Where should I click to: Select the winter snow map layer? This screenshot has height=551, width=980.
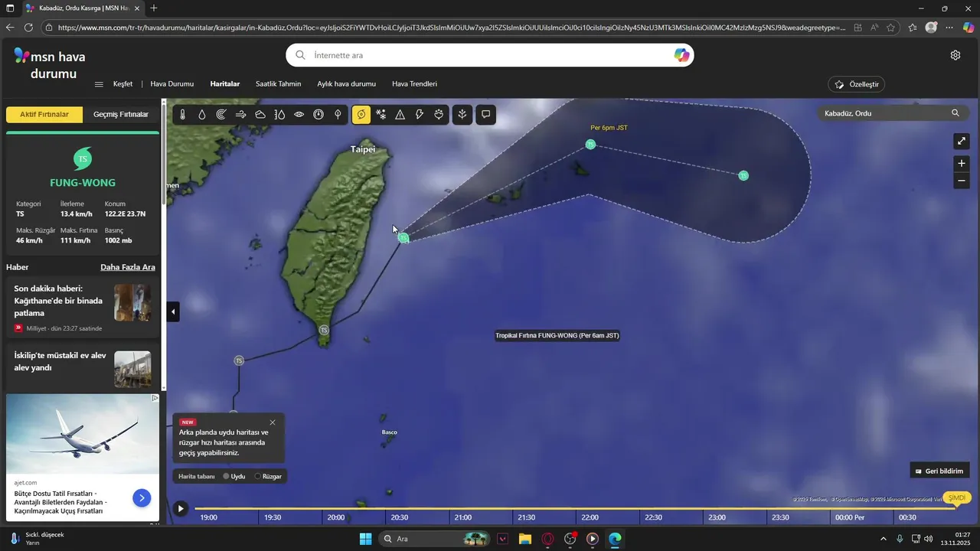coord(381,115)
